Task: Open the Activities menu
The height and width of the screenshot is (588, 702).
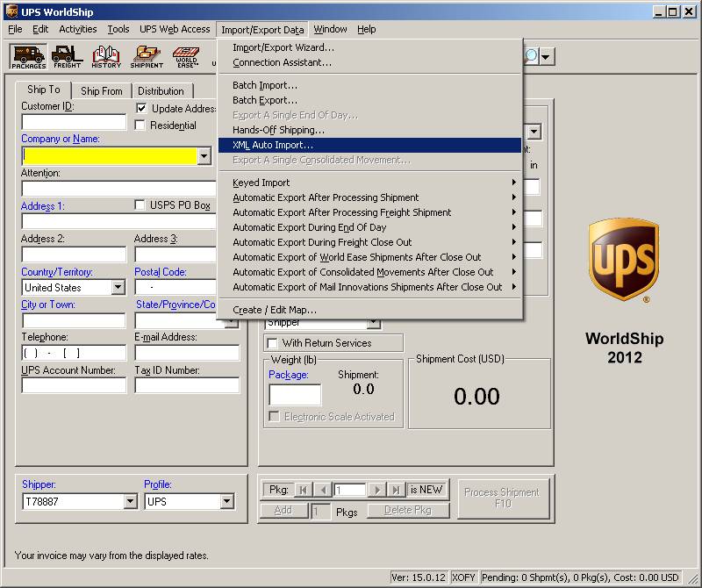Action: pos(78,30)
